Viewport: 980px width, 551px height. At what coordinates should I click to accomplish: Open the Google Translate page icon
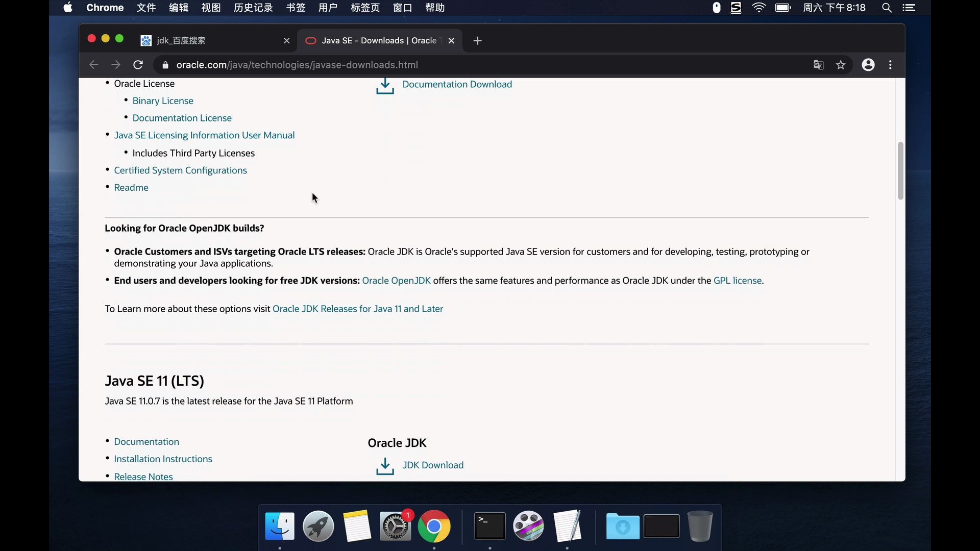coord(818,65)
